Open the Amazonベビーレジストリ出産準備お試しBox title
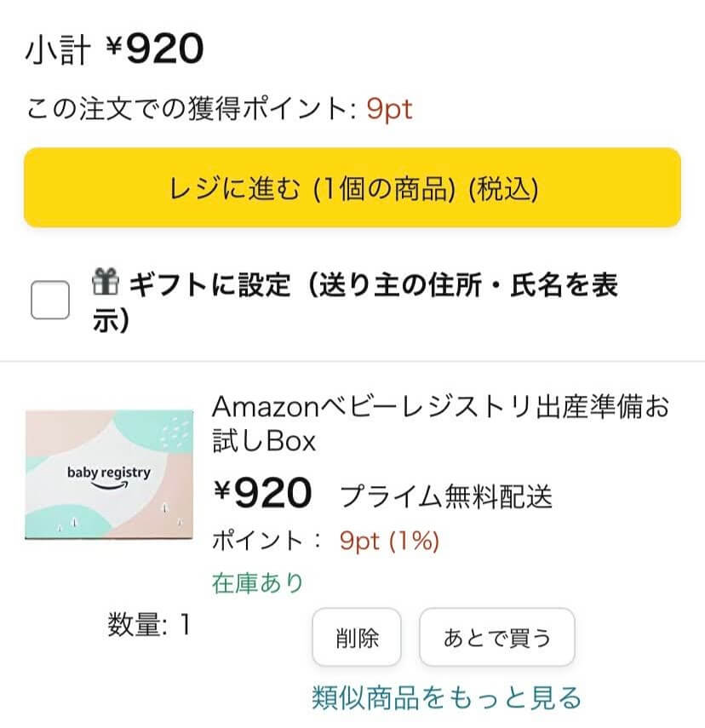This screenshot has height=728, width=705. pos(440,423)
